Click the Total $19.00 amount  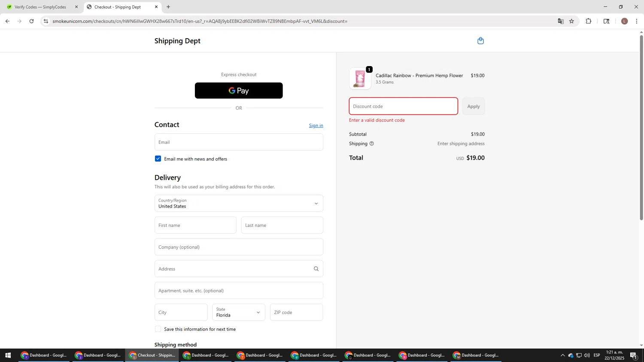coord(475,158)
